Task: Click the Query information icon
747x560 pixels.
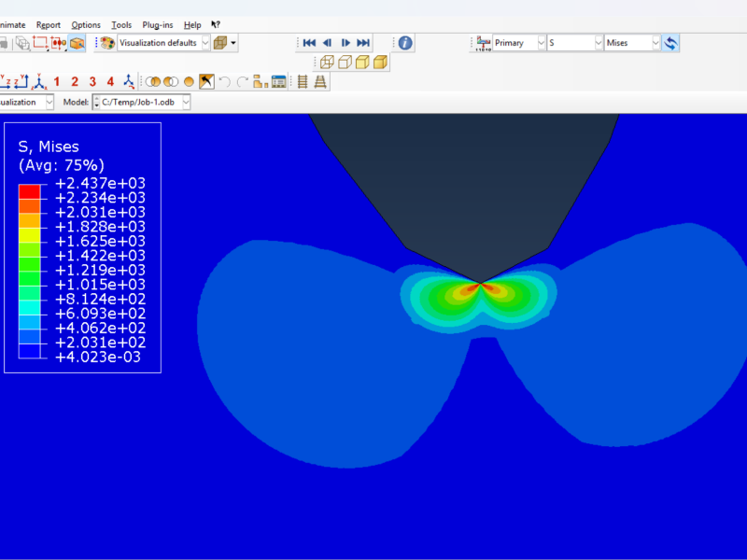Action: tap(404, 43)
